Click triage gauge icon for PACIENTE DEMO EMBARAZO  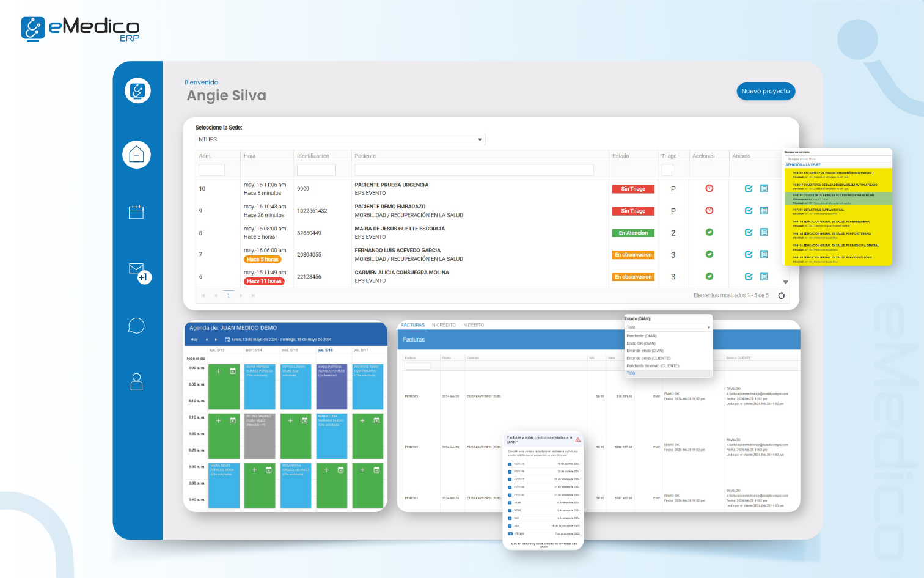[x=710, y=210]
